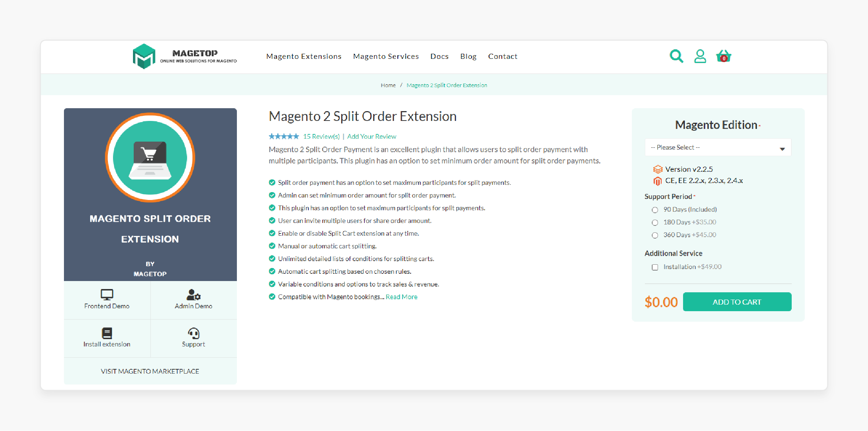Image resolution: width=868 pixels, height=431 pixels.
Task: Click the user account icon
Action: coord(701,56)
